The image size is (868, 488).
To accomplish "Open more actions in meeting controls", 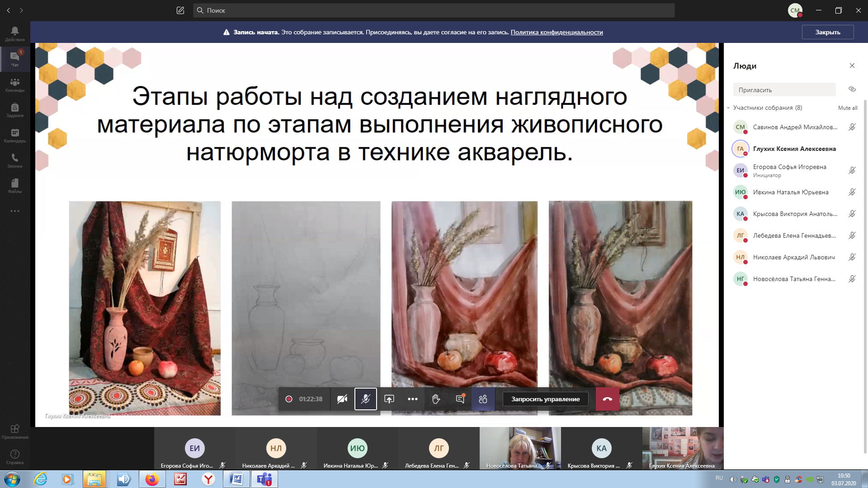I will [413, 399].
